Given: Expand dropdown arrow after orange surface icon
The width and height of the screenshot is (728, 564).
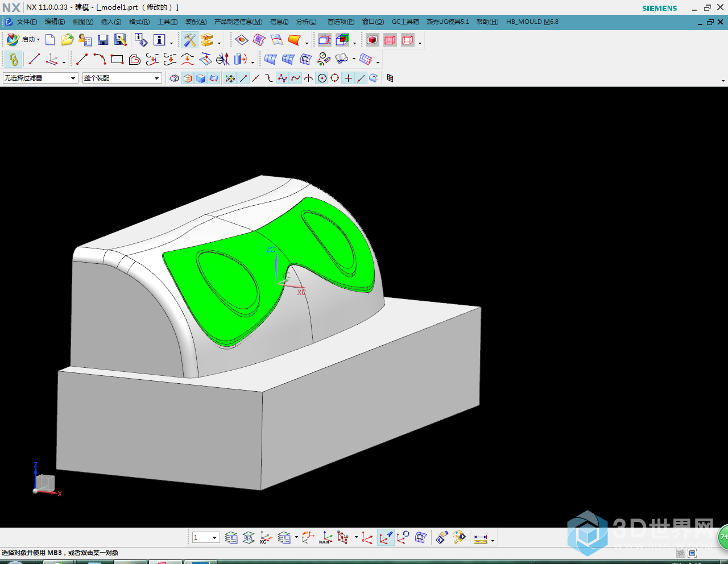Looking at the screenshot, I should click(307, 43).
